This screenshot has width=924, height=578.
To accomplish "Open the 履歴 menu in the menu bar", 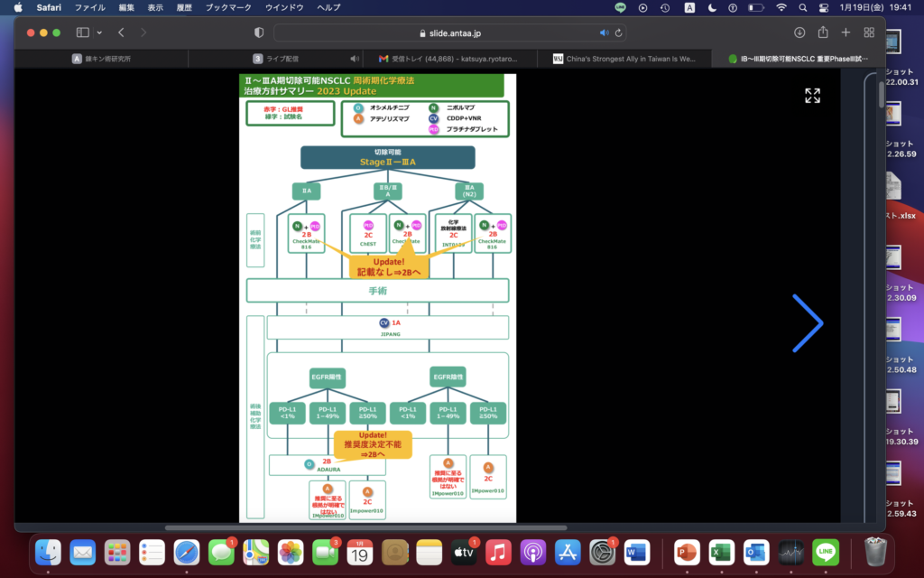I will point(183,7).
